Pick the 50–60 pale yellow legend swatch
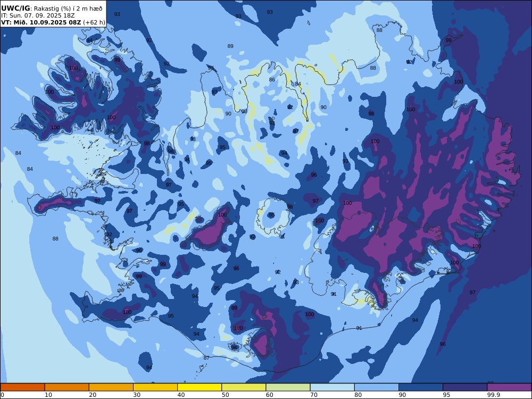The height and width of the screenshot is (399, 532). coord(244,387)
